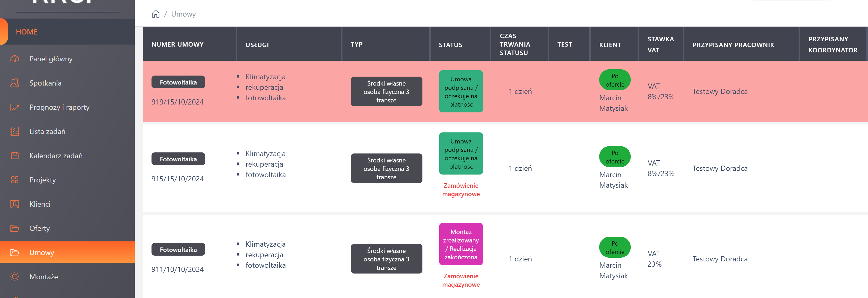Go to the Umowy menu item

(42, 252)
